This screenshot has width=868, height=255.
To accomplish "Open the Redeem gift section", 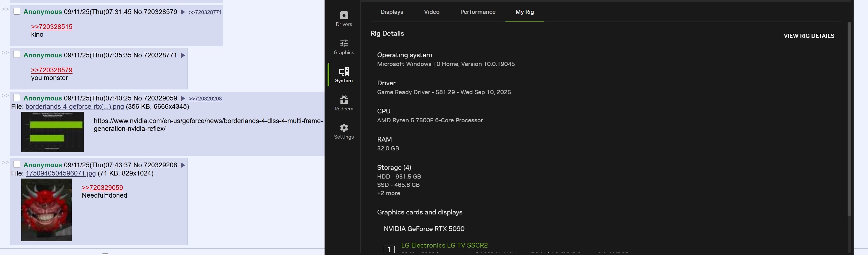I will click(x=344, y=103).
